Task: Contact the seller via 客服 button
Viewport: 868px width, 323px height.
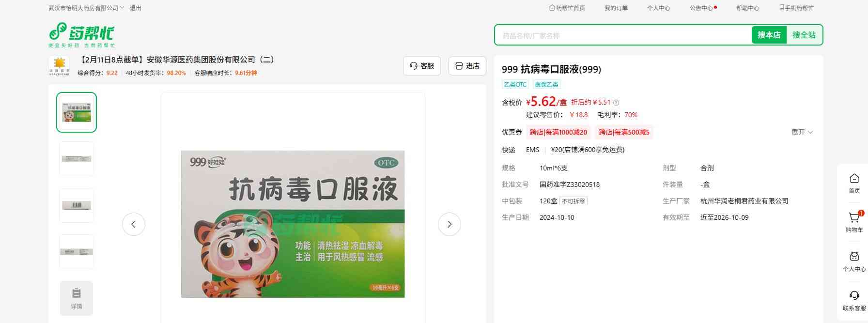Action: coord(421,66)
